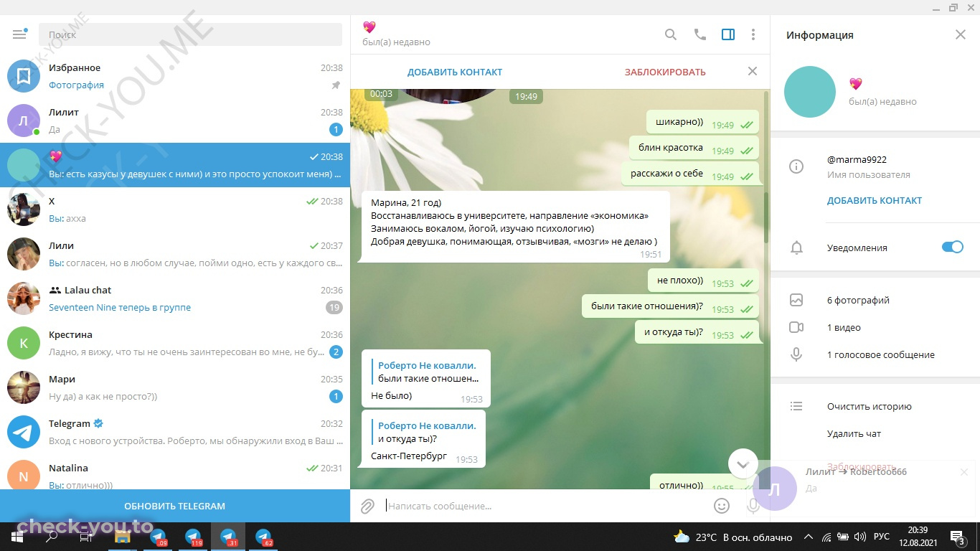This screenshot has height=551, width=980.
Task: Open the Windows Start menu
Action: click(17, 537)
